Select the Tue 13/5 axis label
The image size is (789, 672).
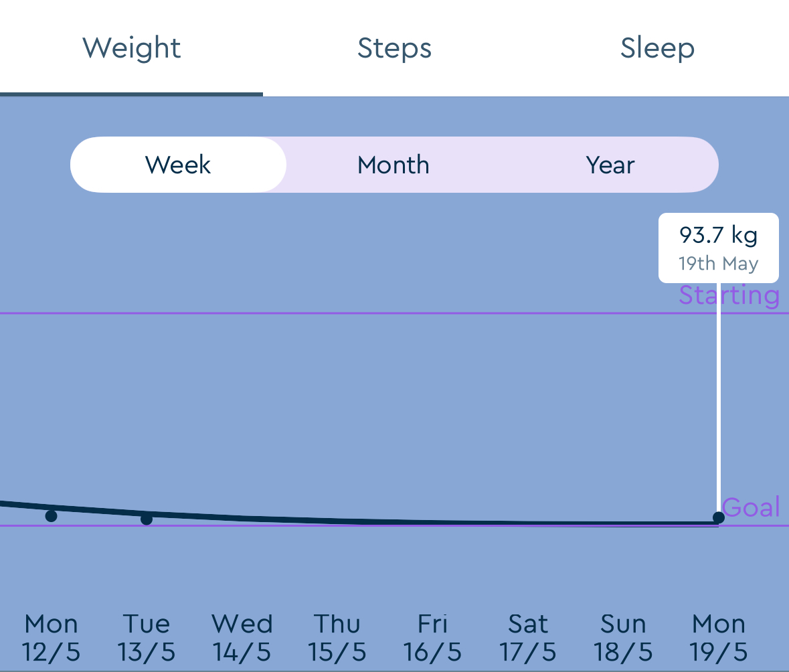(x=147, y=637)
